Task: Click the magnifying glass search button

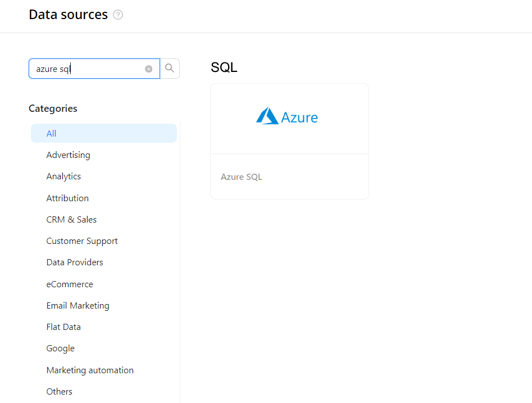Action: [x=170, y=69]
